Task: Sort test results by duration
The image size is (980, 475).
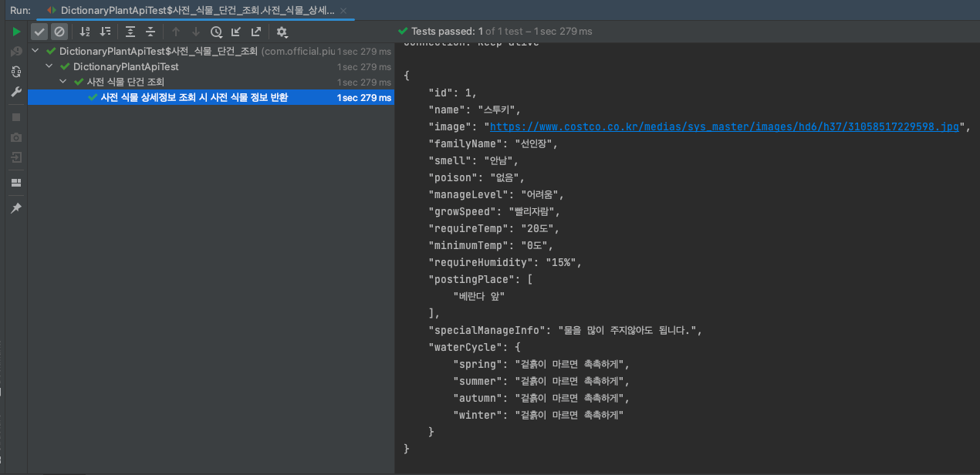Action: (x=106, y=32)
